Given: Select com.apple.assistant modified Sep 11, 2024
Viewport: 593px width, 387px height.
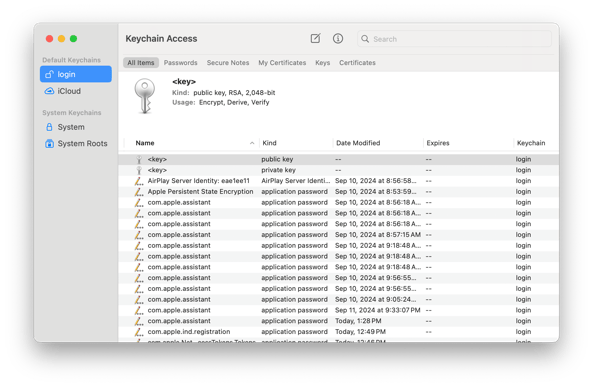Looking at the screenshot, I should click(x=338, y=311).
